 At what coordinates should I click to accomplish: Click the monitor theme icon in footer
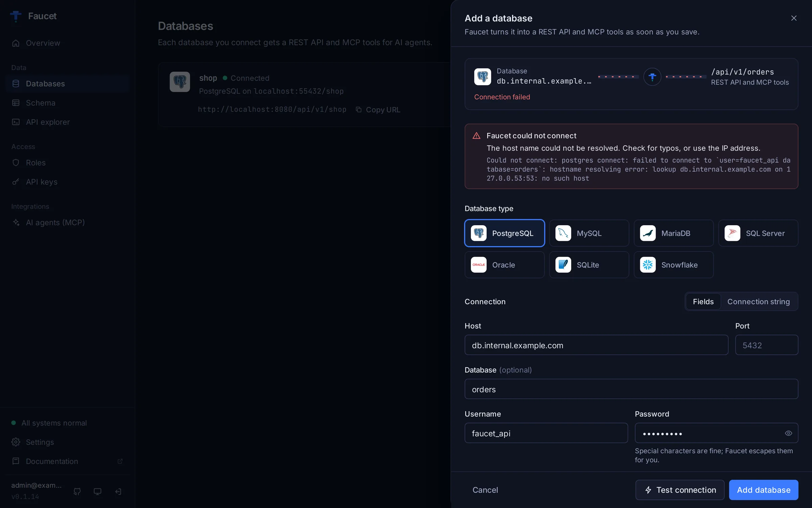[x=97, y=491]
